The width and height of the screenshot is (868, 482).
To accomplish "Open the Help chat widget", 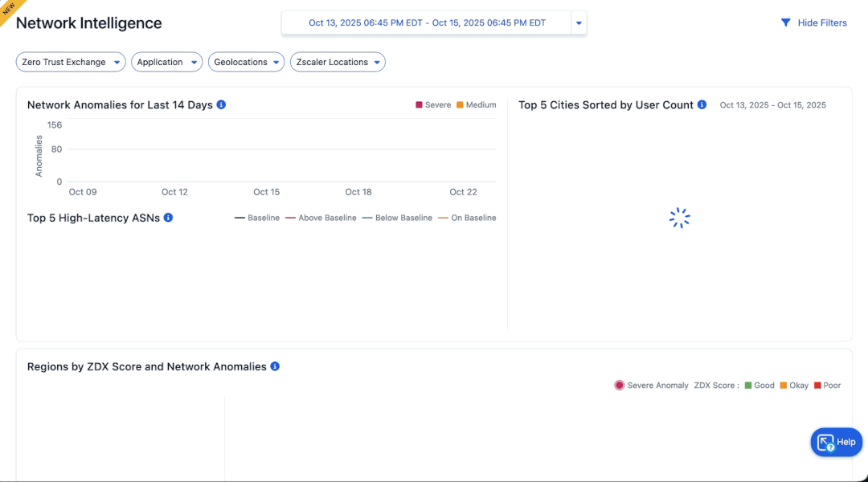I will [x=836, y=442].
